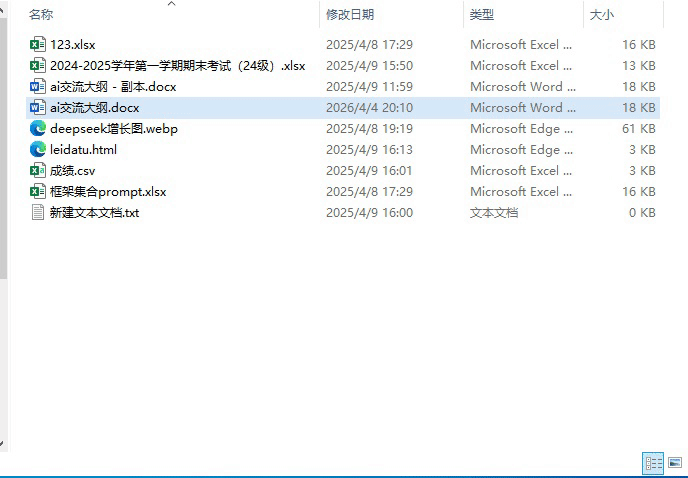Click the 类型 column header
The width and height of the screenshot is (688, 478).
click(x=482, y=15)
